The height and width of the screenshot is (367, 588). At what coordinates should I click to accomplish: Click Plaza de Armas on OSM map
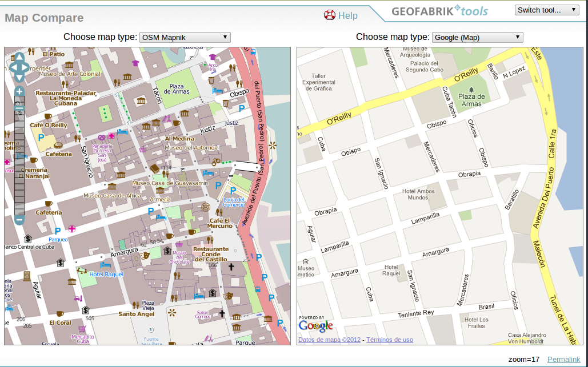[177, 89]
